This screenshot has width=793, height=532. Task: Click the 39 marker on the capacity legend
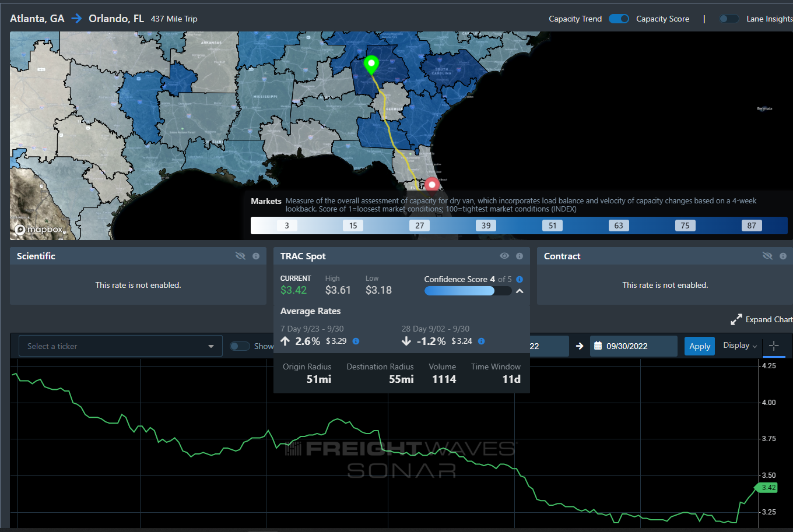click(486, 226)
